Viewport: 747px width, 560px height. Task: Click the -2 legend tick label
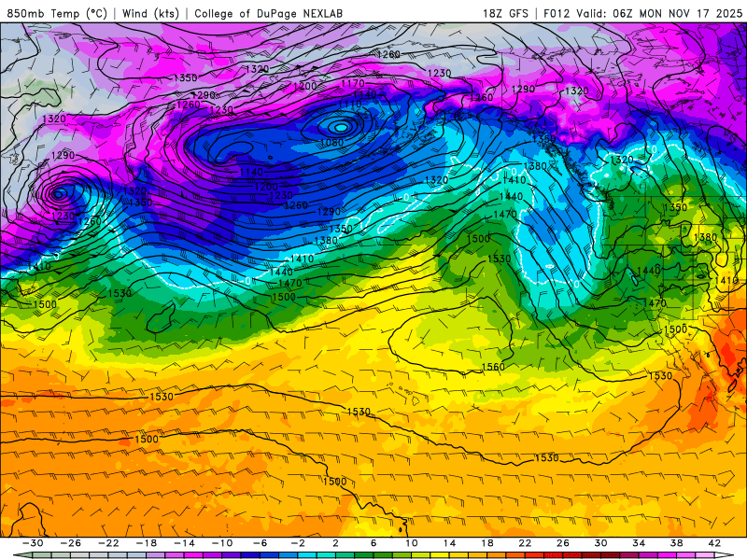pyautogui.click(x=297, y=543)
